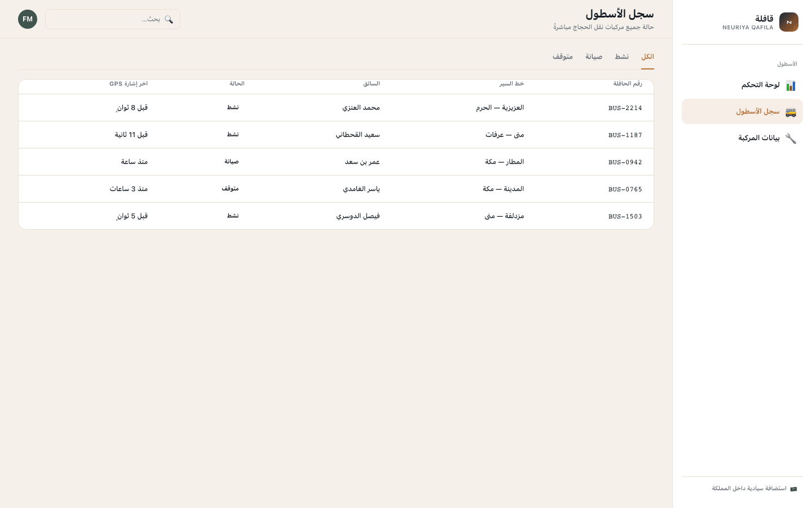The height and width of the screenshot is (508, 812).
Task: Select bus number BUS-2214
Action: tap(625, 108)
